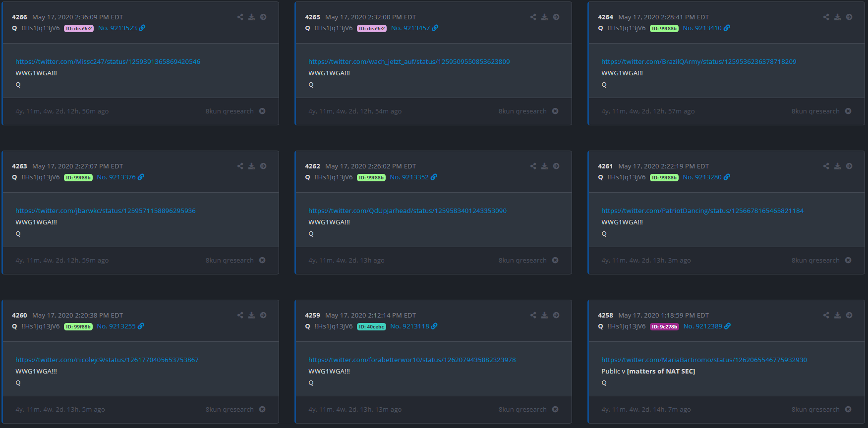Share post 4266
This screenshot has width=868, height=428.
(x=240, y=17)
